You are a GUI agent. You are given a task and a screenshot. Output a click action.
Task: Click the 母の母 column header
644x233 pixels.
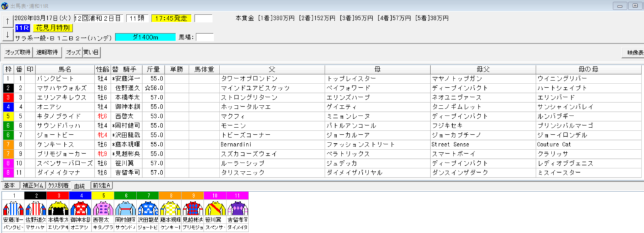click(589, 69)
